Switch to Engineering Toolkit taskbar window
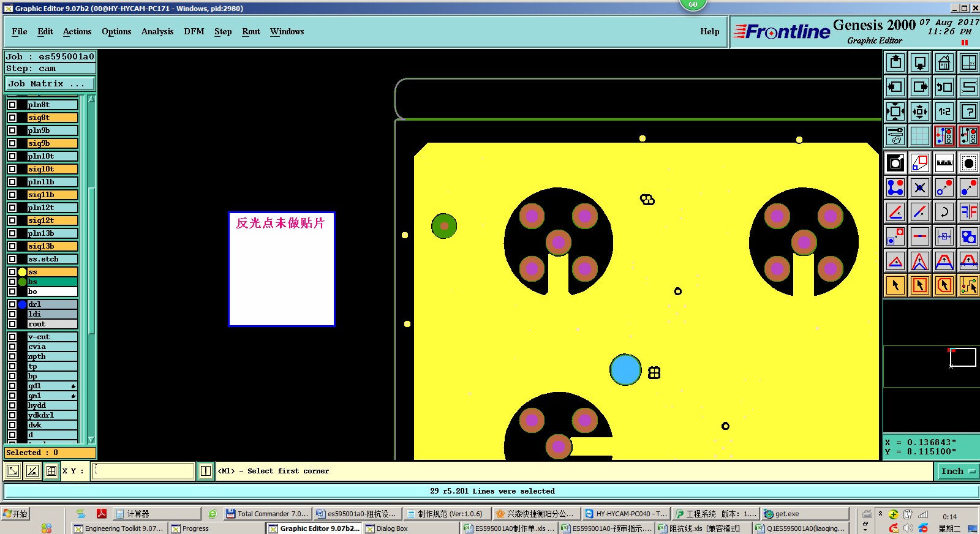This screenshot has width=980, height=534. tap(119, 528)
